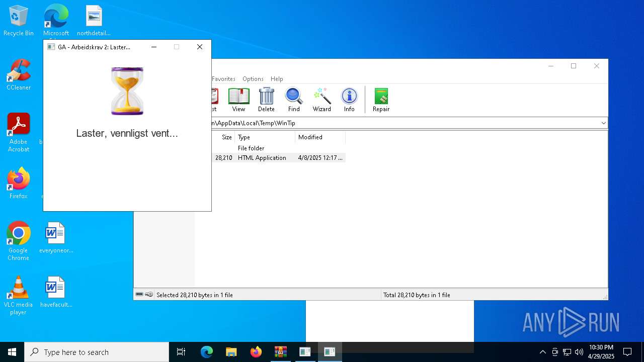Open Task View from the taskbar
This screenshot has width=644, height=362.
(181, 352)
